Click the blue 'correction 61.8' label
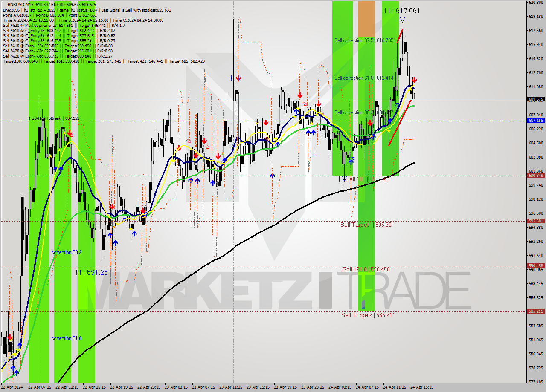The height and width of the screenshot is (392, 546). pos(67,338)
